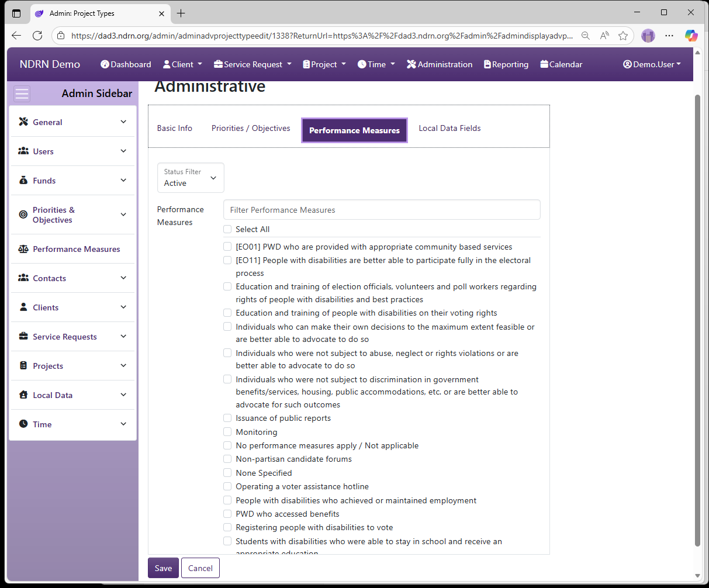Click the Dashboard palette icon in the navbar
Screen dimensions: 709x588
click(x=105, y=64)
